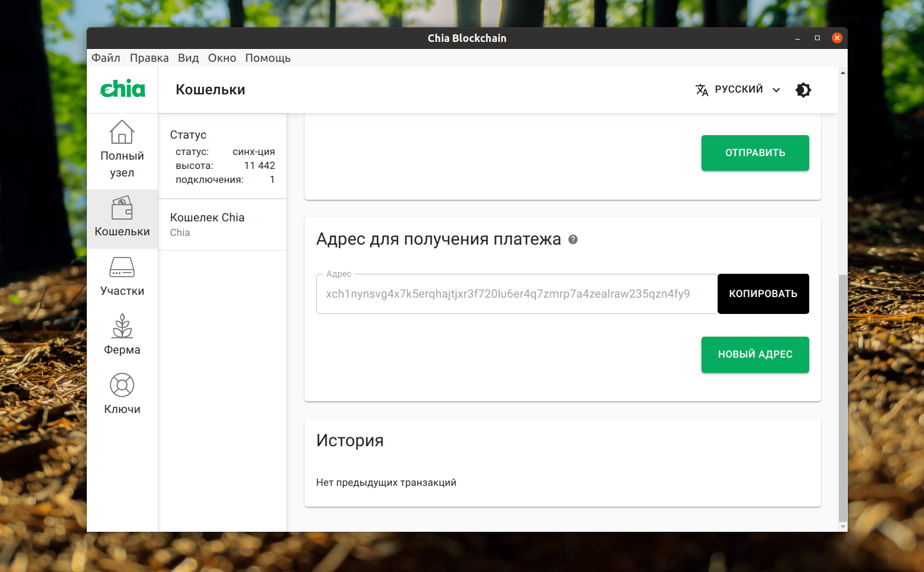Click the height value 11 442
The height and width of the screenshot is (572, 924).
click(x=259, y=165)
